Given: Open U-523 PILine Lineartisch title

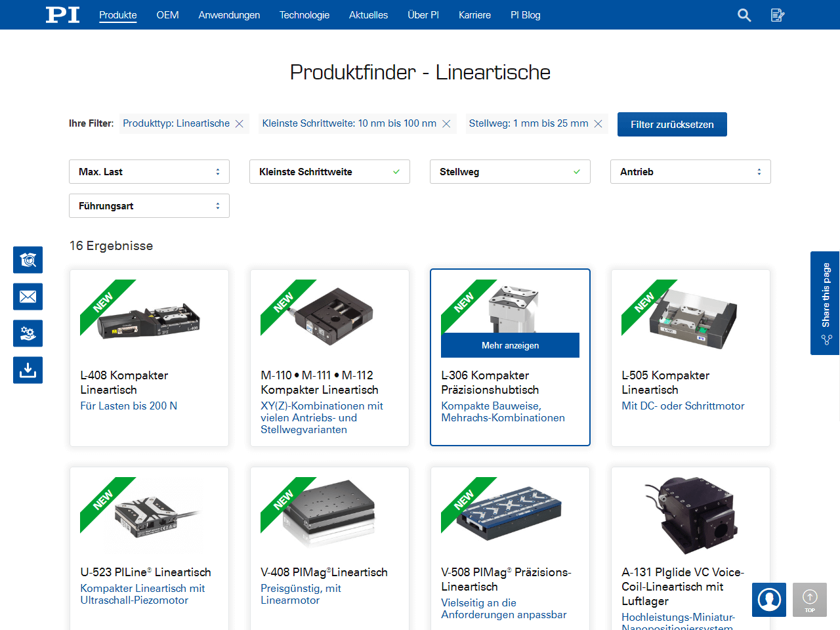Looking at the screenshot, I should click(146, 572).
